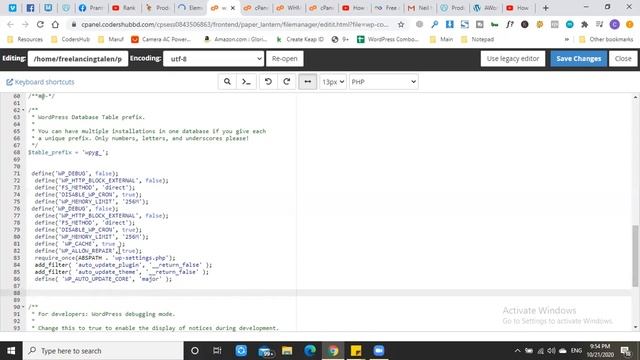
Task: Open File Explorer from taskbar
Action: click(287, 351)
